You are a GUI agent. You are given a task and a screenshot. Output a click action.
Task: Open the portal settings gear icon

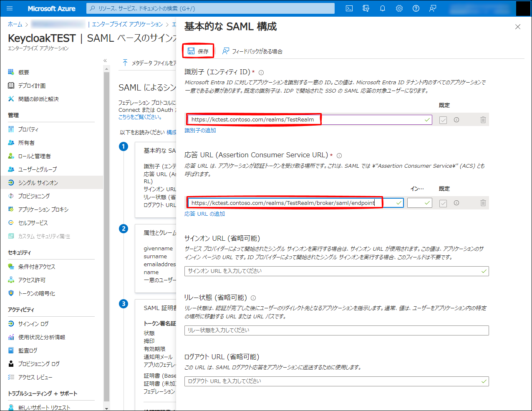(399, 8)
